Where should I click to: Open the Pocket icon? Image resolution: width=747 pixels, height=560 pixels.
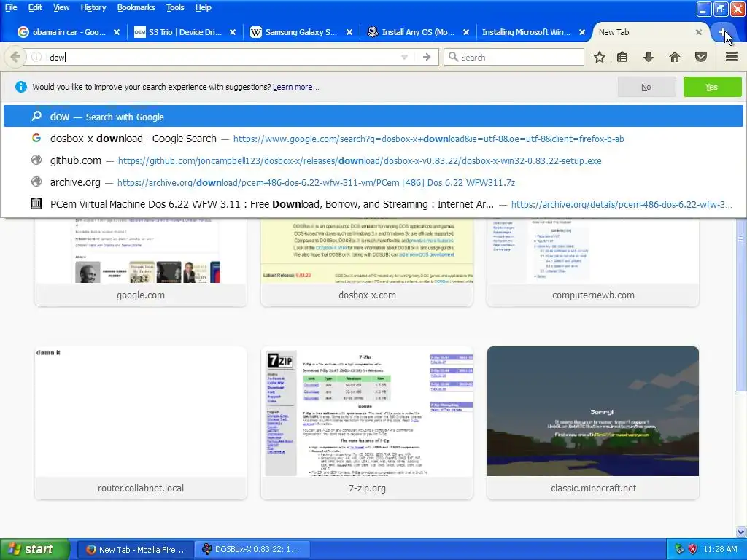(700, 57)
